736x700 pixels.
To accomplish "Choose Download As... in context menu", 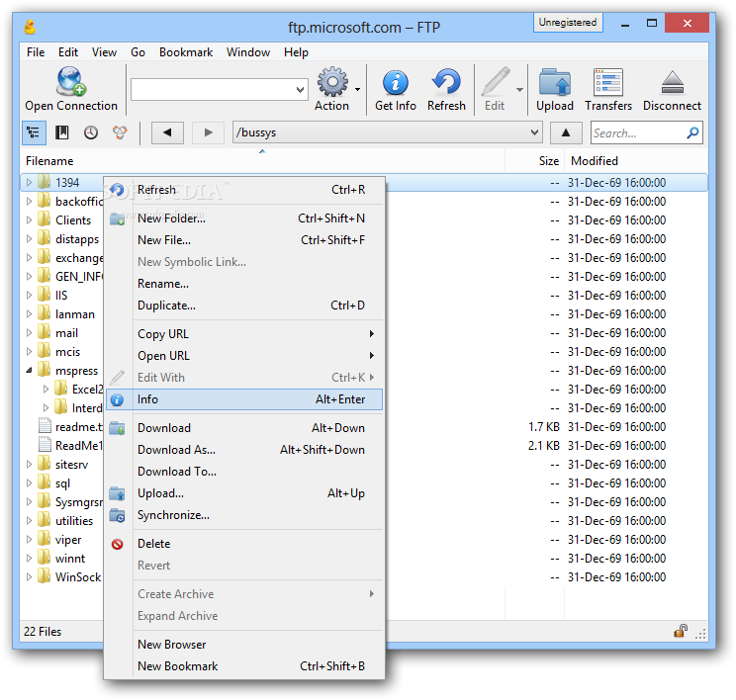I will [x=244, y=450].
